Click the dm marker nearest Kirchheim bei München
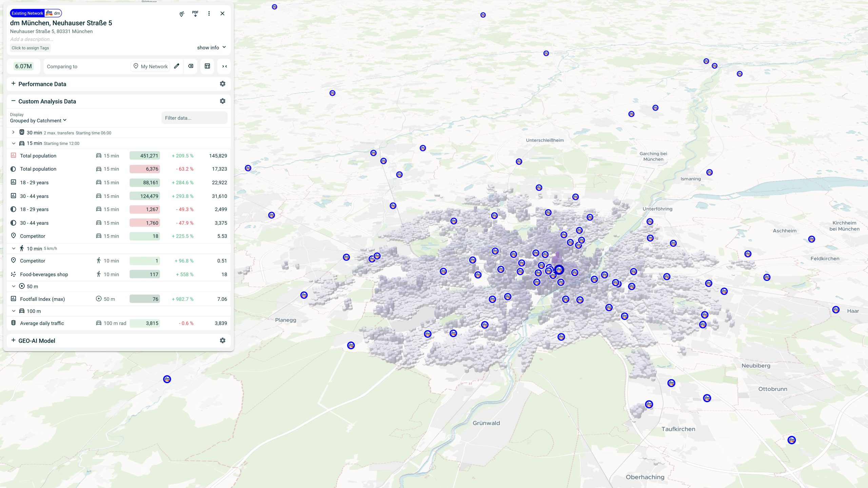This screenshot has width=868, height=488. 811,239
